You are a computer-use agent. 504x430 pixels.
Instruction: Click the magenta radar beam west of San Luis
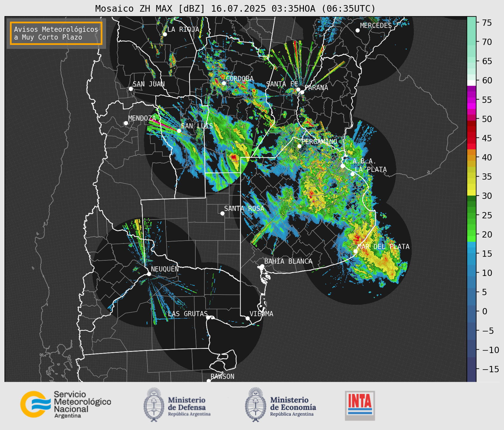click(x=164, y=124)
